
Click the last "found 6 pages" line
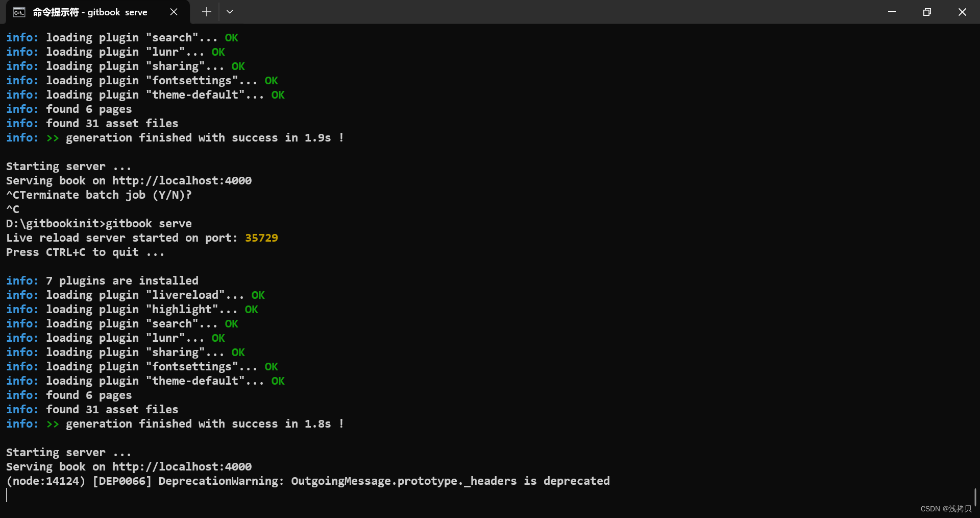(69, 395)
